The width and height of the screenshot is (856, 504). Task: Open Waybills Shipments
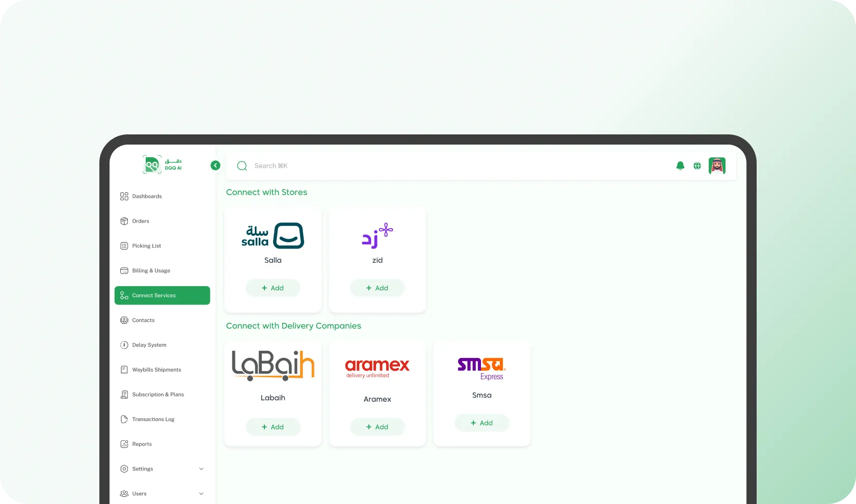click(156, 369)
